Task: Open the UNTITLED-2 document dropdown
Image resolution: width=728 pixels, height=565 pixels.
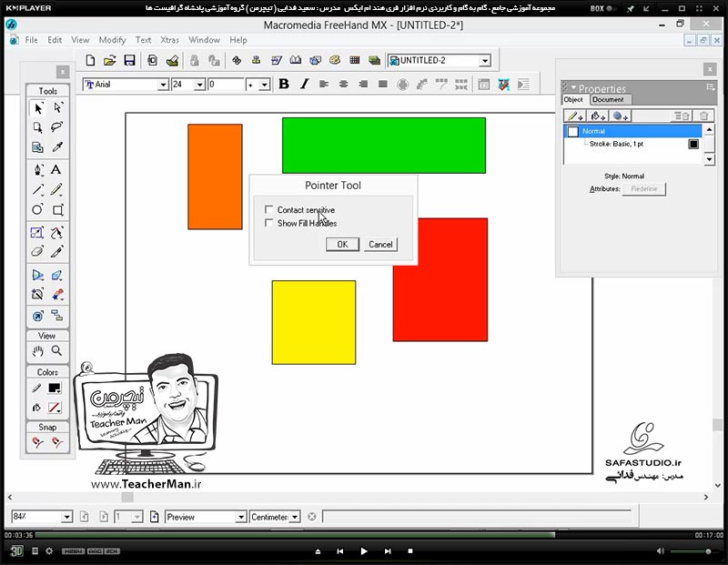Action: (x=485, y=60)
